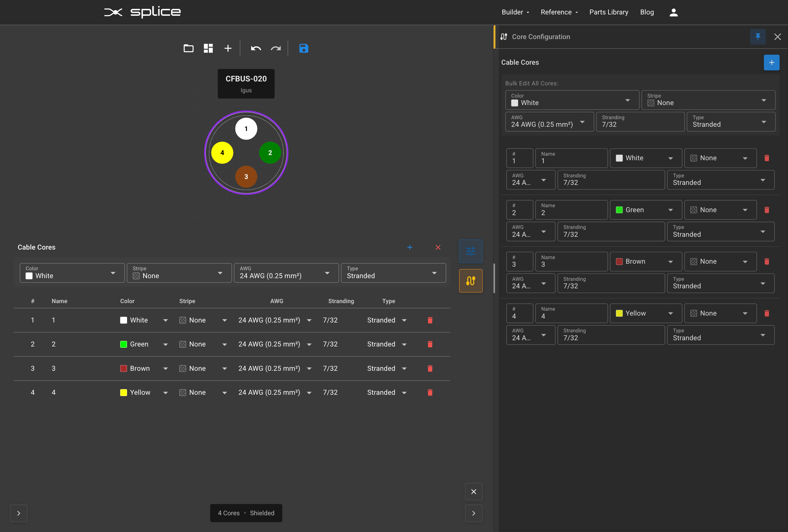788x532 pixels.
Task: Open the dashboard templates grid icon
Action: (x=208, y=49)
